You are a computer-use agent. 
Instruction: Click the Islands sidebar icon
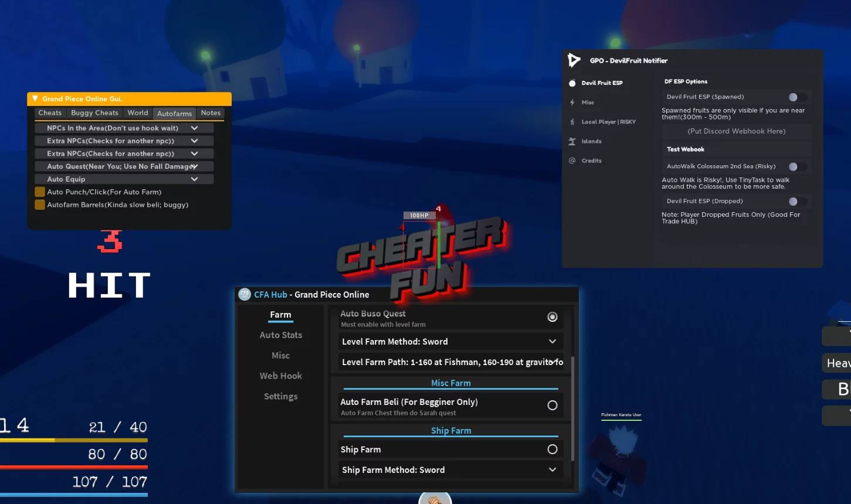(572, 141)
